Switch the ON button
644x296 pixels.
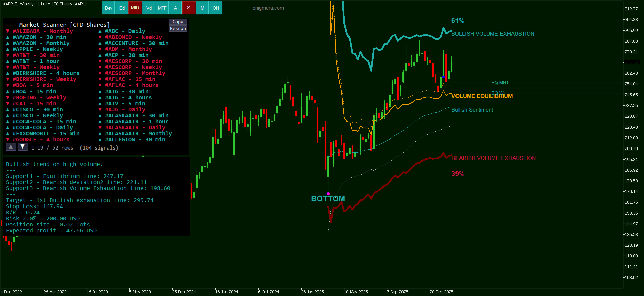tap(216, 8)
